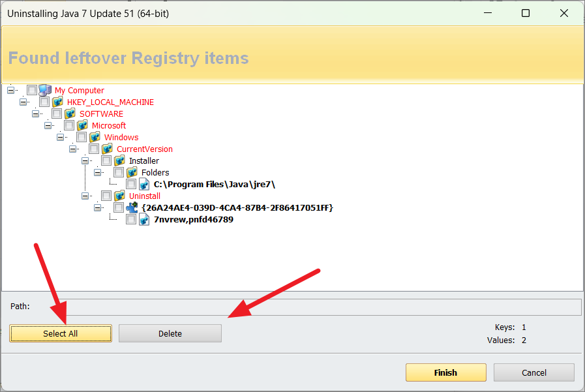Select the 7nvrew,pnfd46789 entry
Screen dimensions: 585x392
pyautogui.click(x=194, y=220)
